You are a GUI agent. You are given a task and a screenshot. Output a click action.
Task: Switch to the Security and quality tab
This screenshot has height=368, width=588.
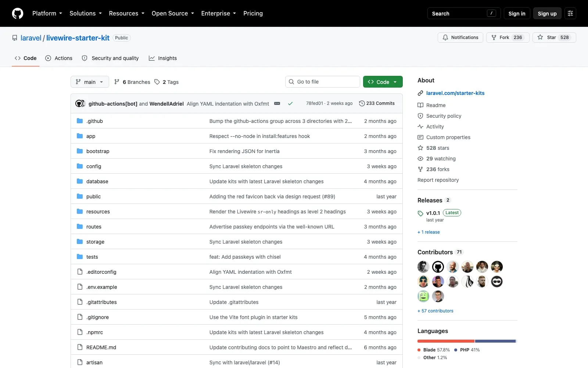(x=110, y=58)
